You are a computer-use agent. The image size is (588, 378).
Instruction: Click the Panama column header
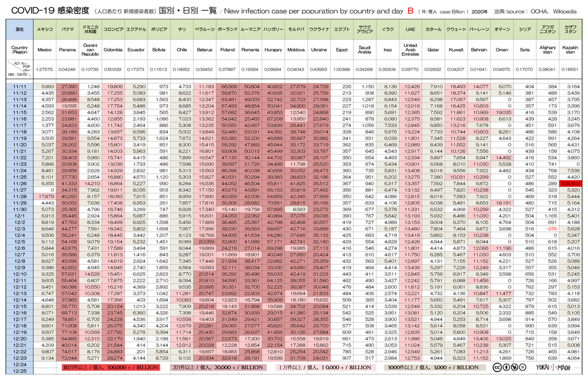coord(68,49)
